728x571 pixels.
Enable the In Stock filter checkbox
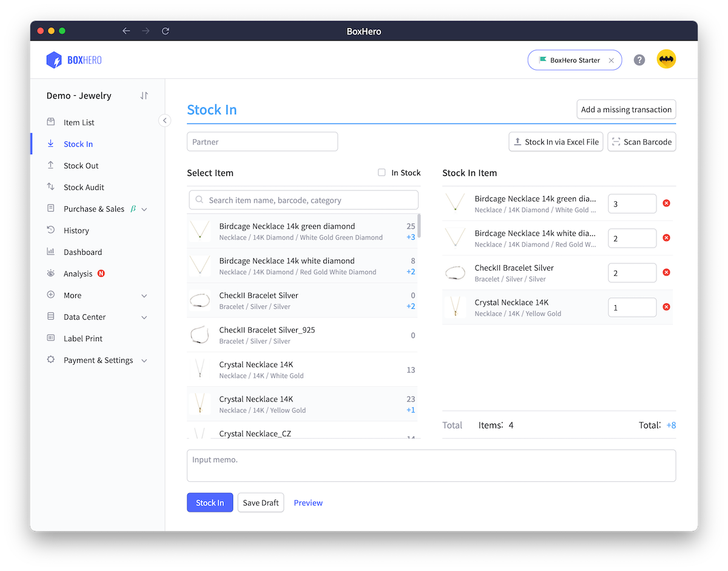point(381,172)
